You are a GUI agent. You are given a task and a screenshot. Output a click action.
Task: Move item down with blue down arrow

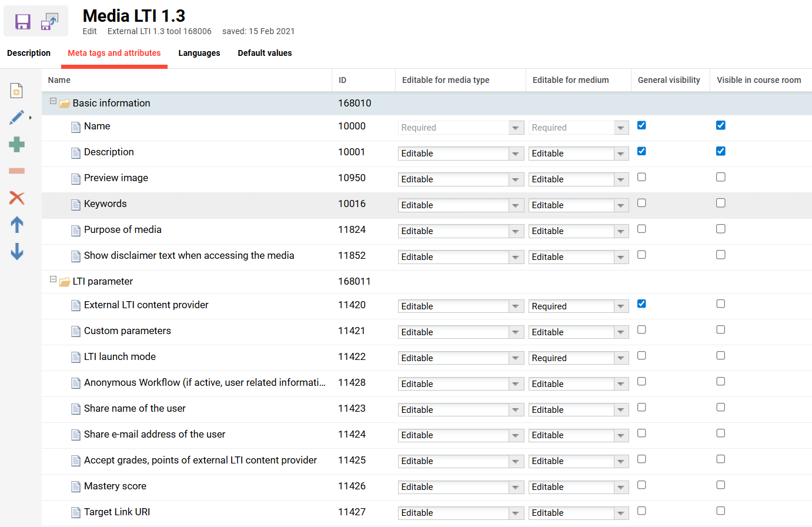pyautogui.click(x=16, y=252)
